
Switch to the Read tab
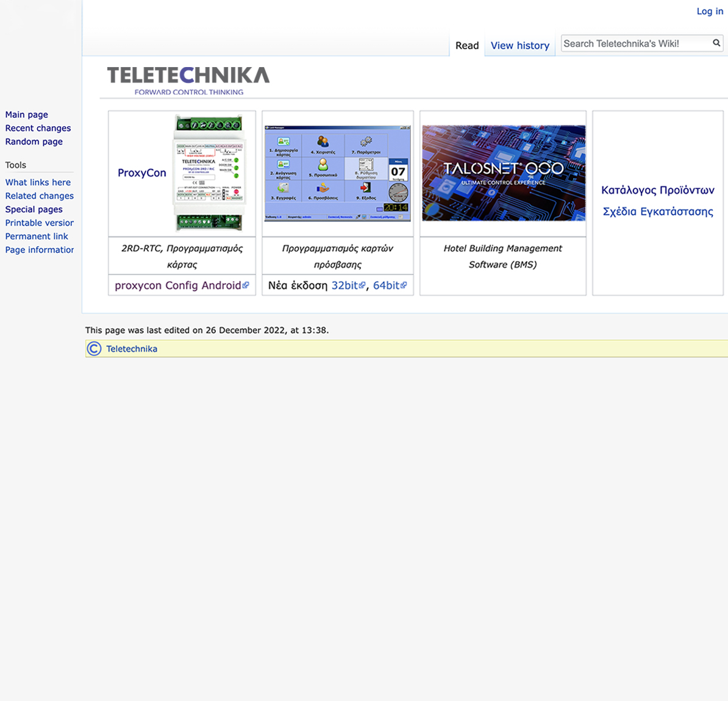click(x=467, y=46)
